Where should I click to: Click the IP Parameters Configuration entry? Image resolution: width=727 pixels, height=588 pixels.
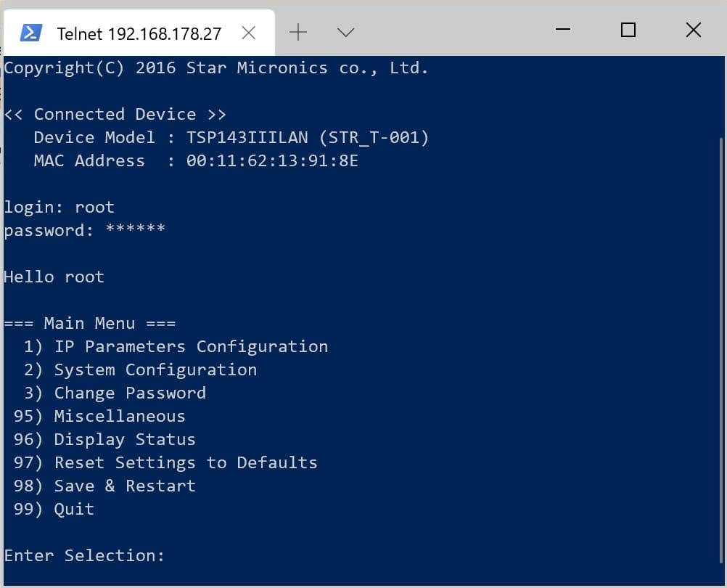(x=176, y=346)
